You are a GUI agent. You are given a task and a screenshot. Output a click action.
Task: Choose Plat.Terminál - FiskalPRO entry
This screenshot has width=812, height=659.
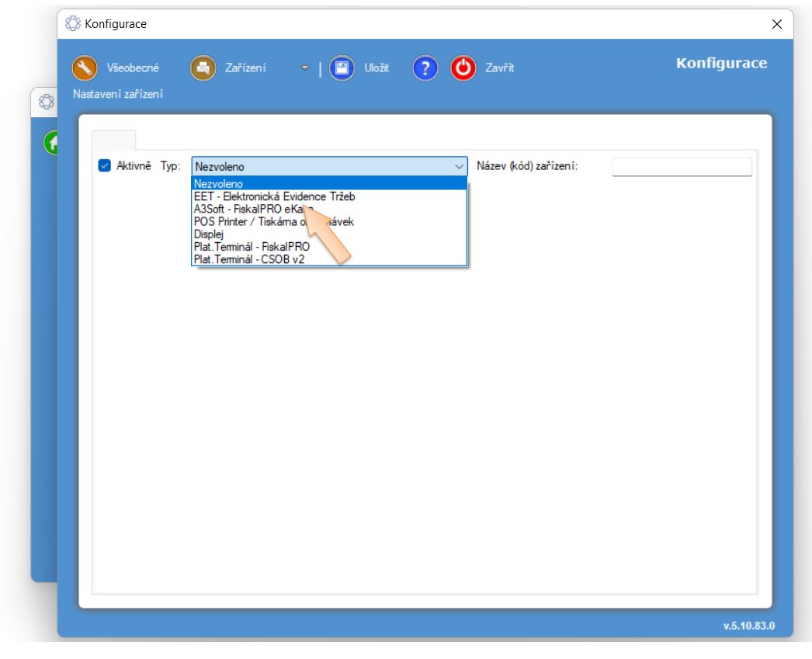click(252, 246)
